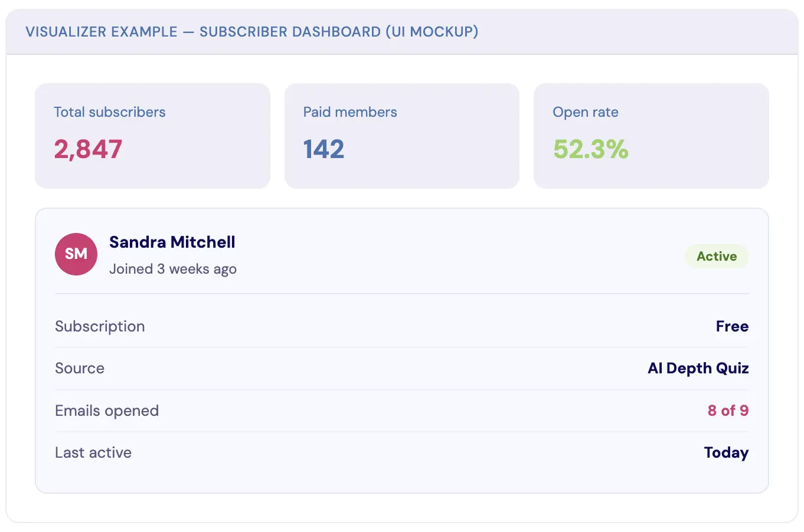The width and height of the screenshot is (804, 532).
Task: Select the 142 paid members value
Action: click(x=323, y=149)
